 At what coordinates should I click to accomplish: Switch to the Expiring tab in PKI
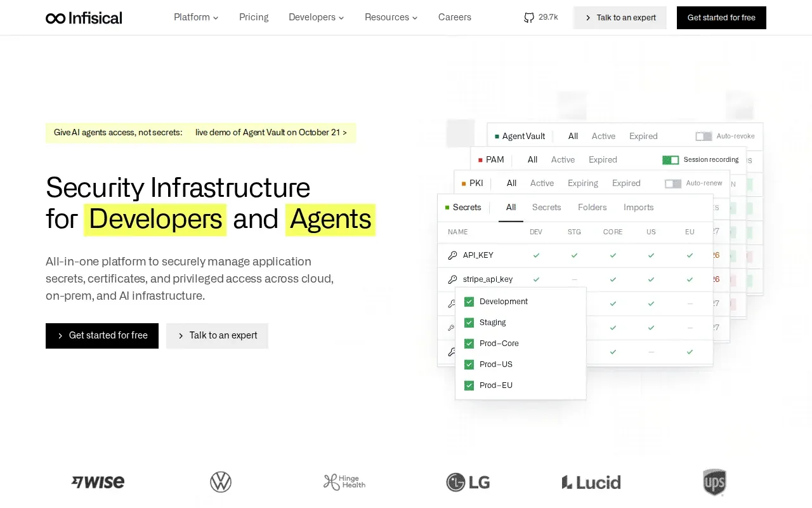(x=583, y=184)
